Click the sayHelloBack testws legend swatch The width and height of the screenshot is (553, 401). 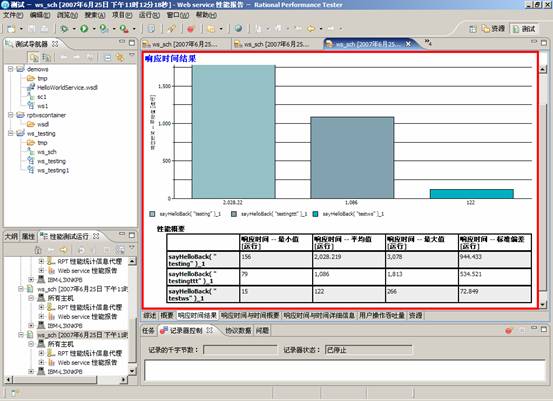click(x=316, y=214)
